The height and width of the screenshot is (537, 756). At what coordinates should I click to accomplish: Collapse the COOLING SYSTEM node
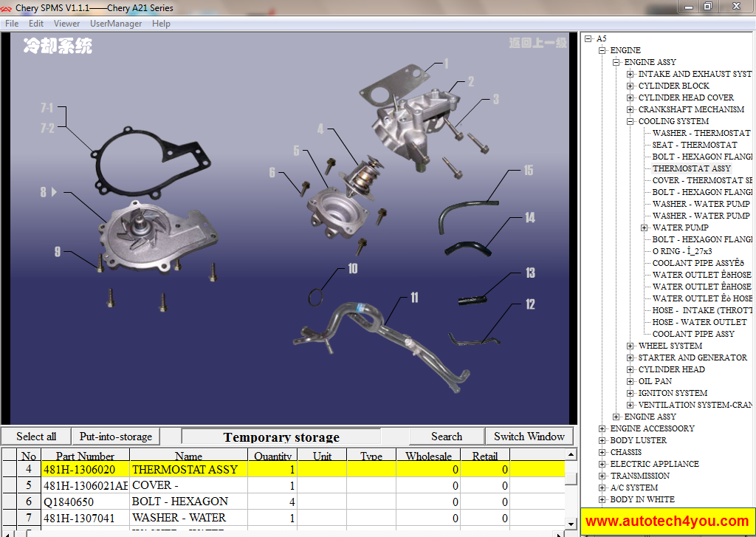pos(630,122)
